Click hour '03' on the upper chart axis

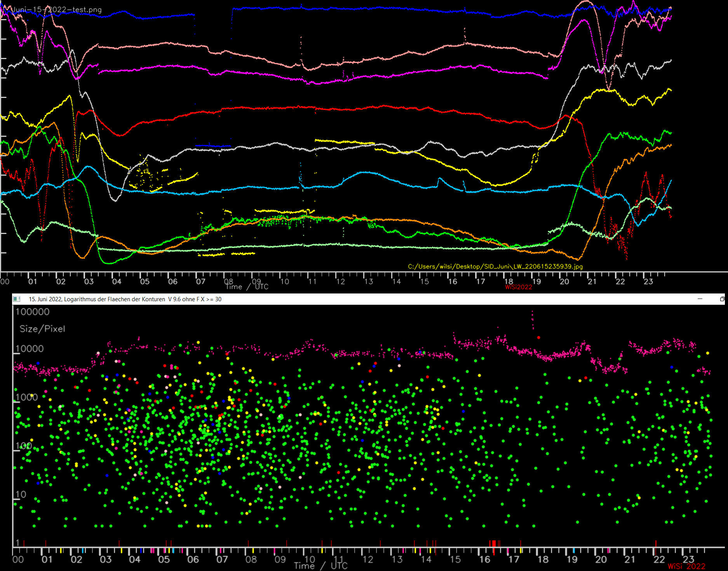(x=89, y=281)
